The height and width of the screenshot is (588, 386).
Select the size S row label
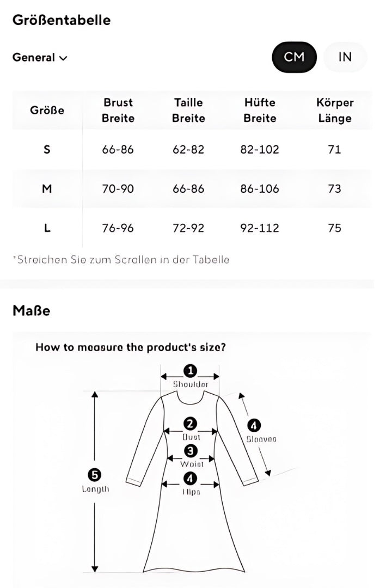pyautogui.click(x=47, y=149)
